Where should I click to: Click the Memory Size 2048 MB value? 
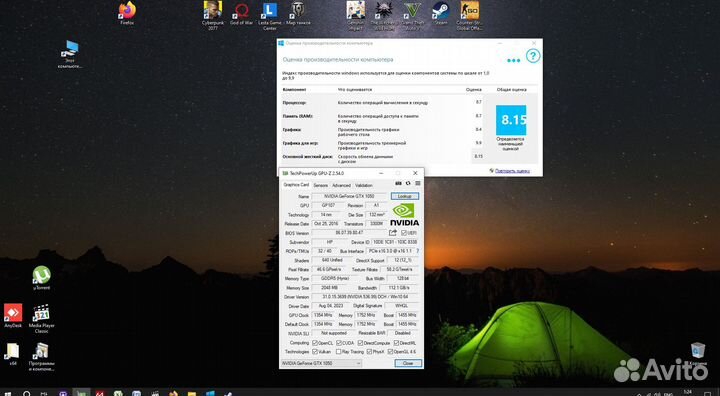pos(328,288)
